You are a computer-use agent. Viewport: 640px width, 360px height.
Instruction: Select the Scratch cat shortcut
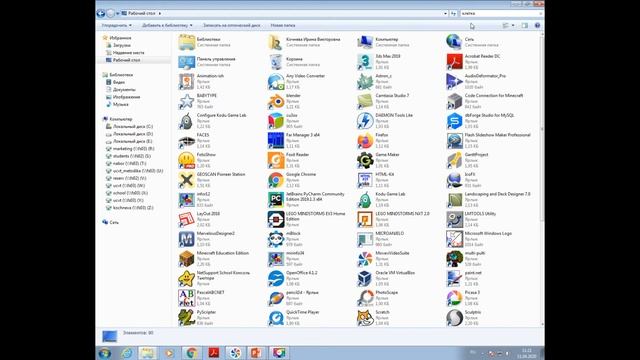click(x=373, y=318)
